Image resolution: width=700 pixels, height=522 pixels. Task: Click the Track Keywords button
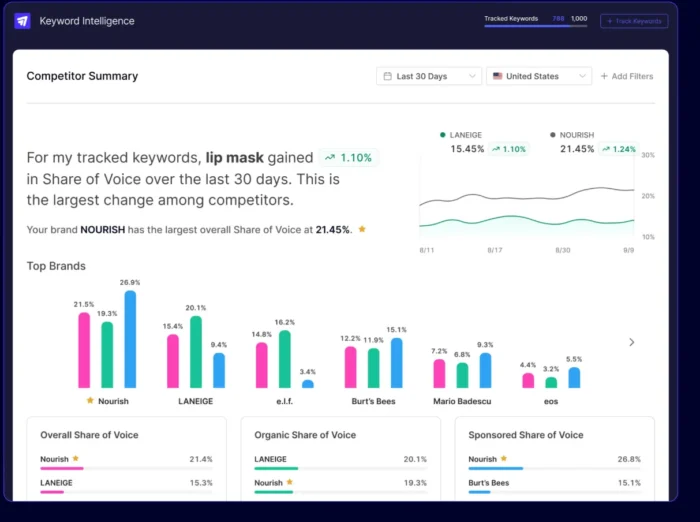pos(634,21)
